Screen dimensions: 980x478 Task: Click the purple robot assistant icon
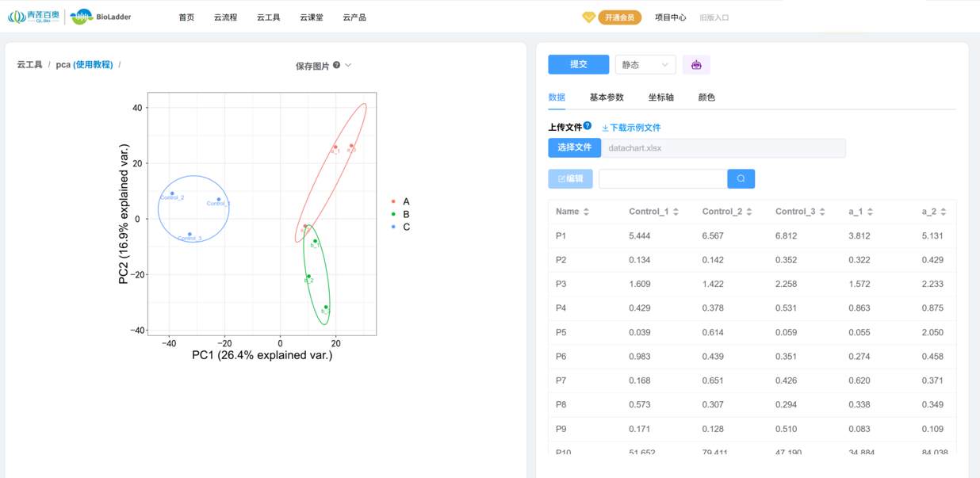click(x=696, y=64)
